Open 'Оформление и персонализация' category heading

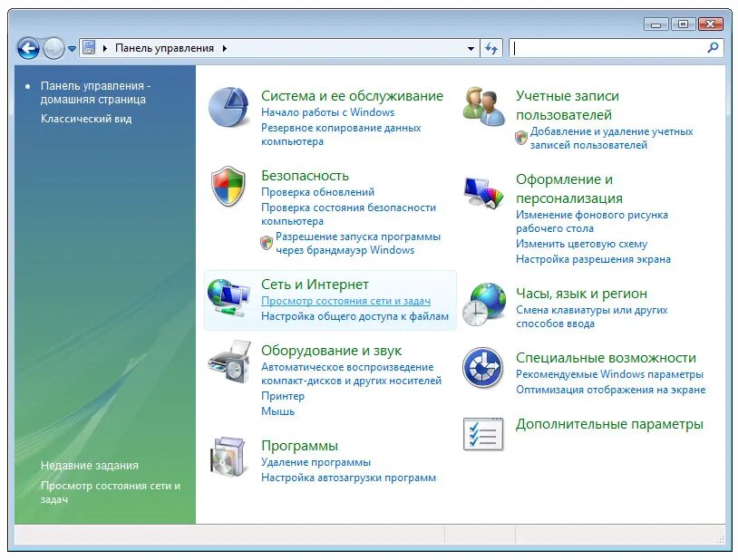(569, 188)
